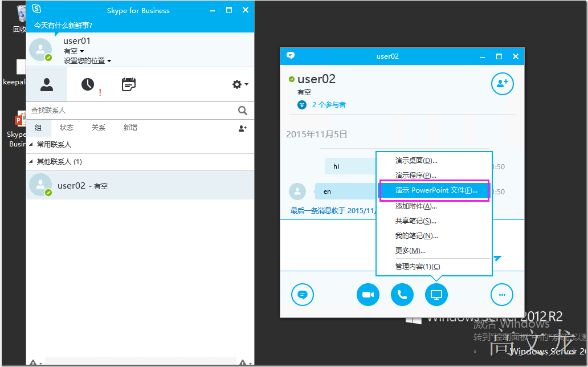The width and height of the screenshot is (588, 367).
Task: Click the user01 profile avatar
Action: tap(40, 50)
